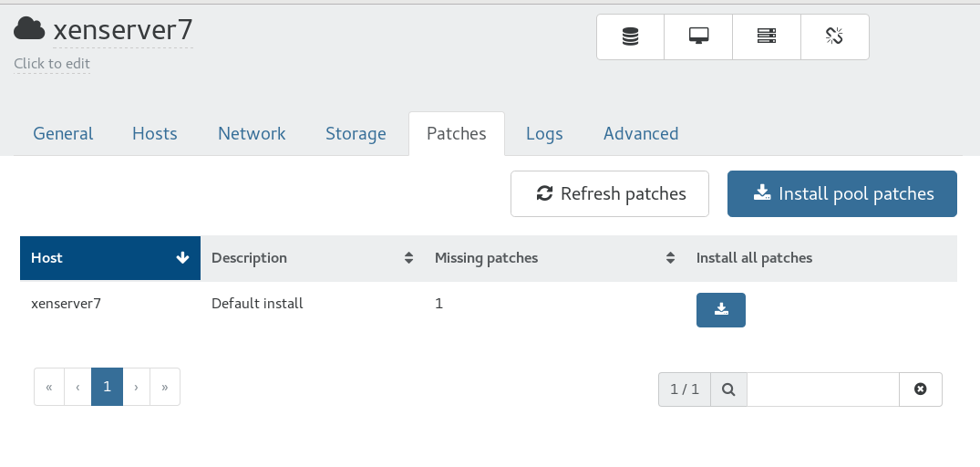Focus the table filter text field
Viewport: 980px width, 467px height.
coord(822,389)
